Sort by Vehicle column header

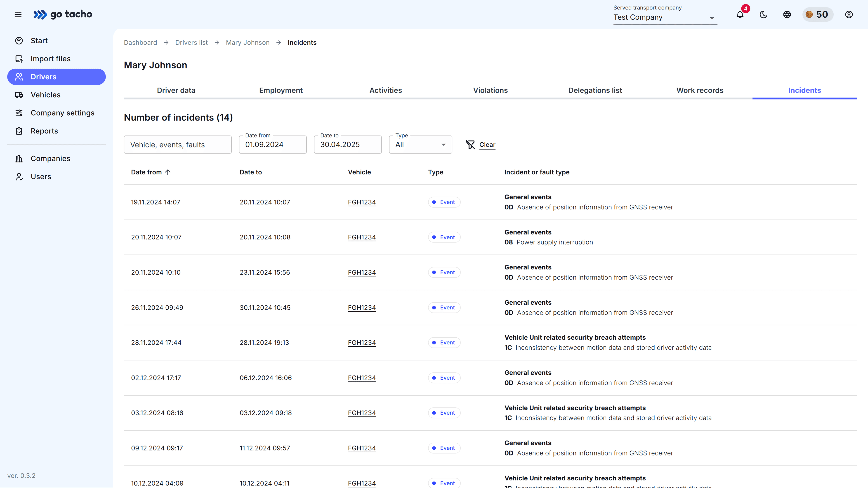pyautogui.click(x=359, y=172)
